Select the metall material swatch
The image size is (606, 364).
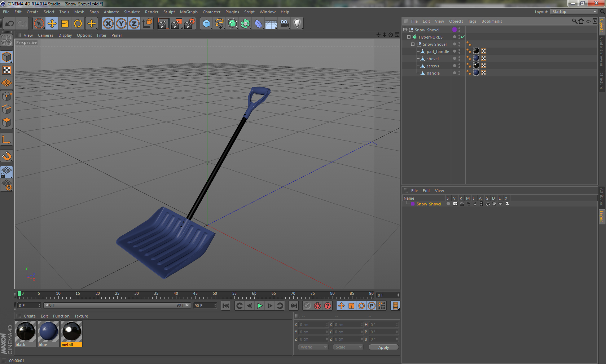point(72,334)
